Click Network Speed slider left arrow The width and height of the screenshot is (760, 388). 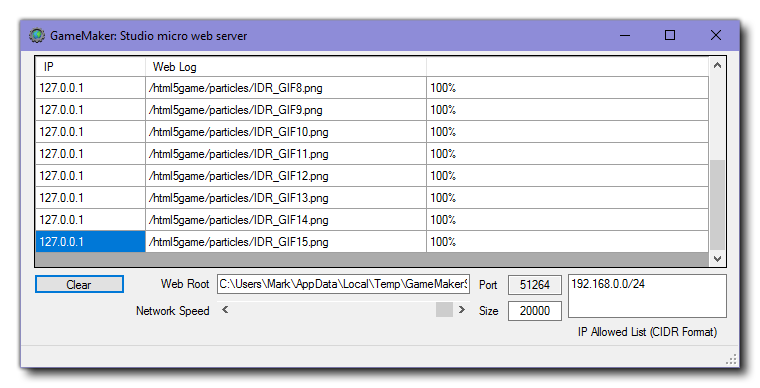click(x=225, y=310)
